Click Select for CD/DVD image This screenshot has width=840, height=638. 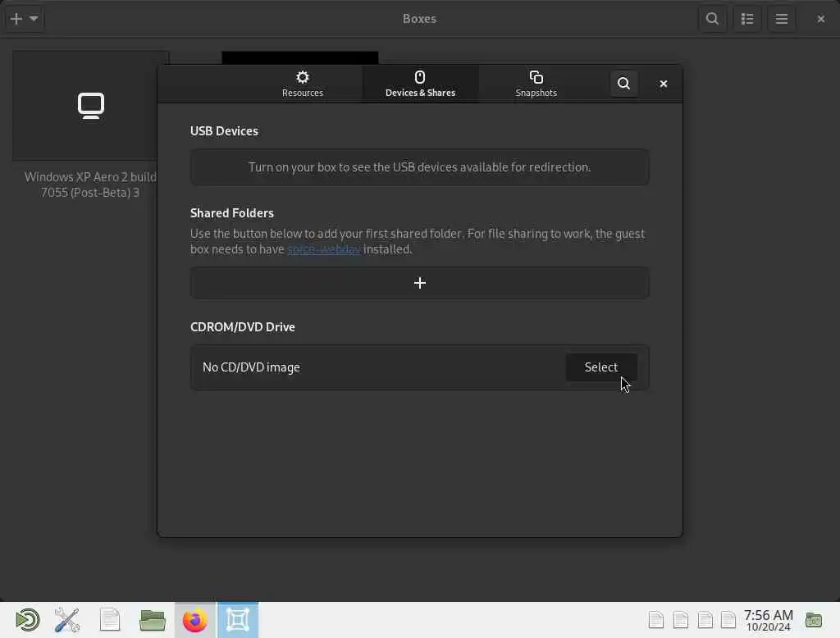click(601, 367)
